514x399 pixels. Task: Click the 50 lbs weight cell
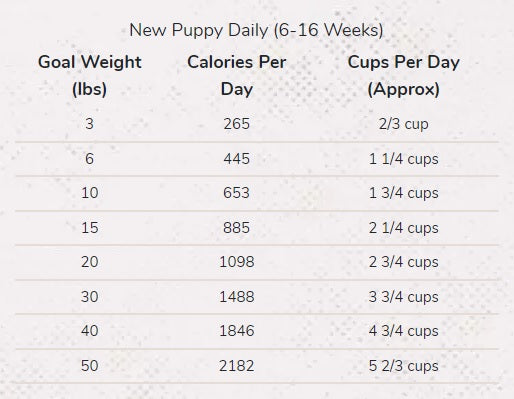click(x=90, y=366)
